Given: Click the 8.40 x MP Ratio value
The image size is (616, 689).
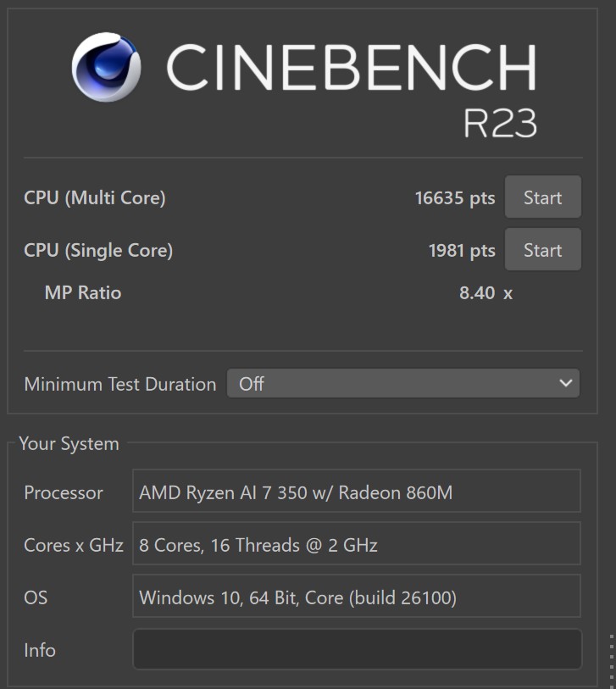Looking at the screenshot, I should click(x=485, y=293).
